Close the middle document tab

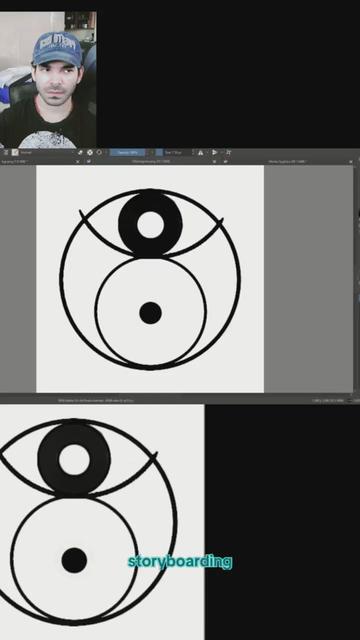tap(214, 162)
